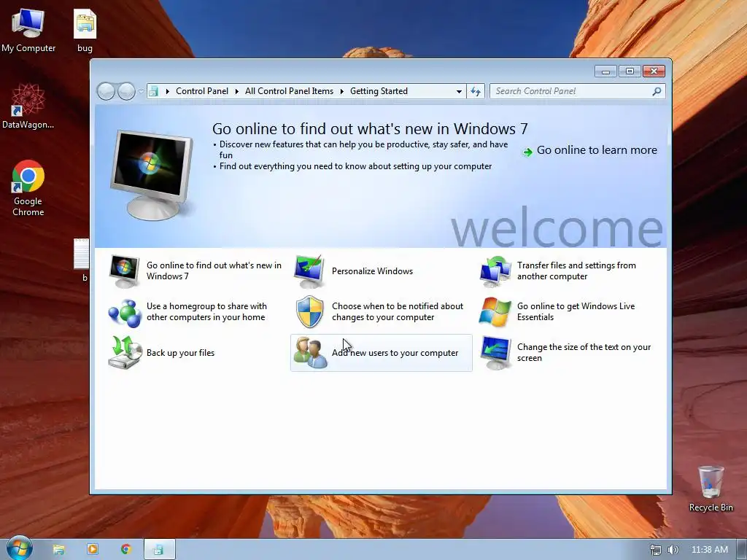Click the Show desktop strip at taskbar end
The height and width of the screenshot is (560, 747).
pyautogui.click(x=743, y=550)
